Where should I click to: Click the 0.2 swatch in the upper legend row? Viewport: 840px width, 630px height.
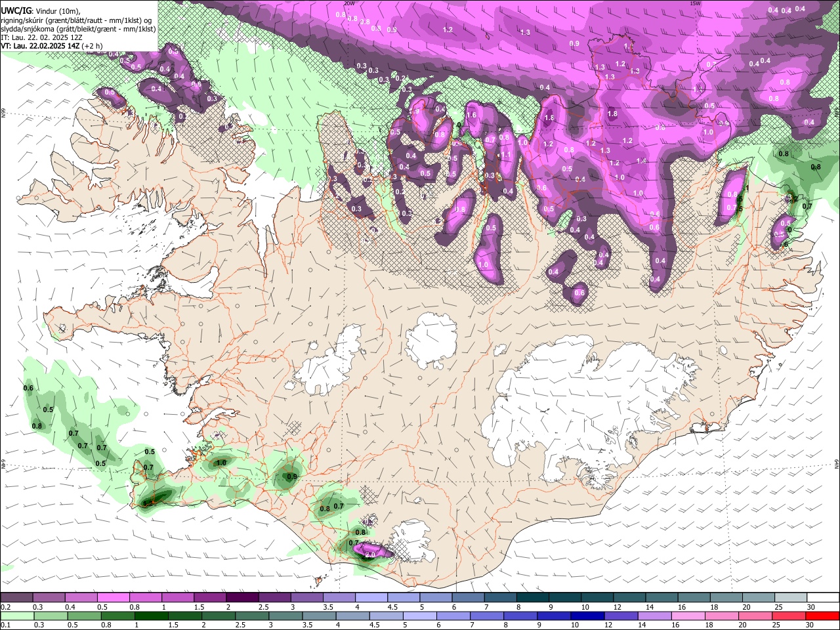(16, 597)
